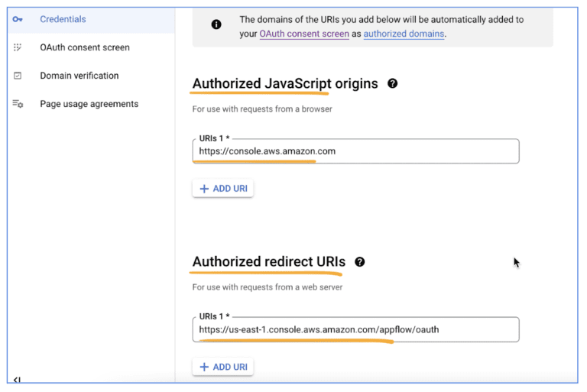587x392 pixels.
Task: Click the Domain verification checkbox icon
Action: pos(18,76)
